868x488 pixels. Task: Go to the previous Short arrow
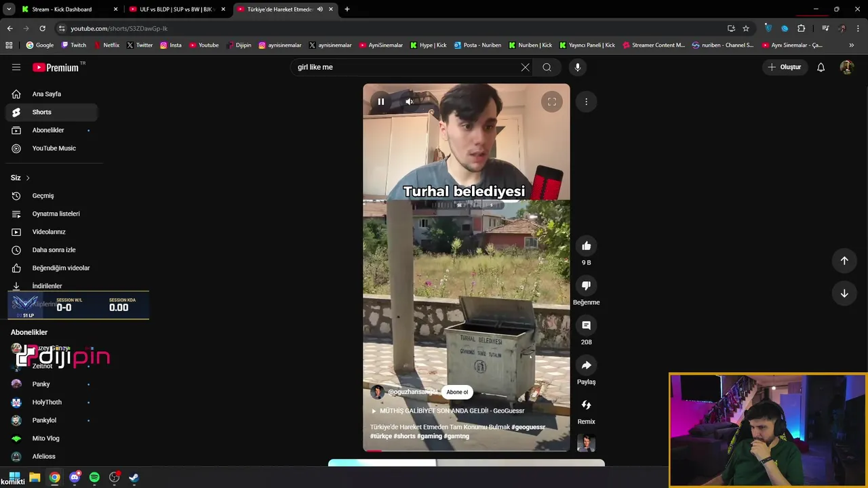tap(844, 261)
